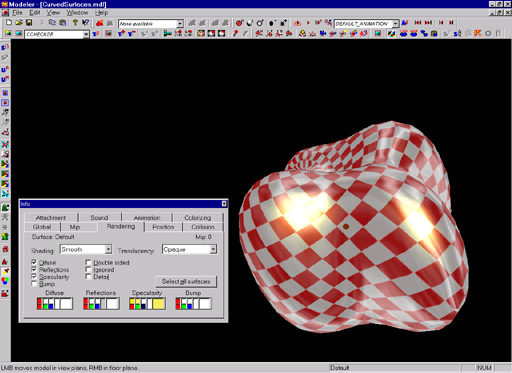Click the Bump color swatch control
Image resolution: width=512 pixels, height=373 pixels.
click(193, 303)
